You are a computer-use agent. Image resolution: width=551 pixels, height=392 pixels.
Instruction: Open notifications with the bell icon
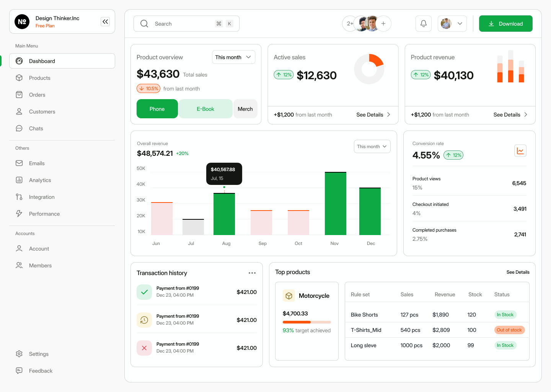click(424, 24)
